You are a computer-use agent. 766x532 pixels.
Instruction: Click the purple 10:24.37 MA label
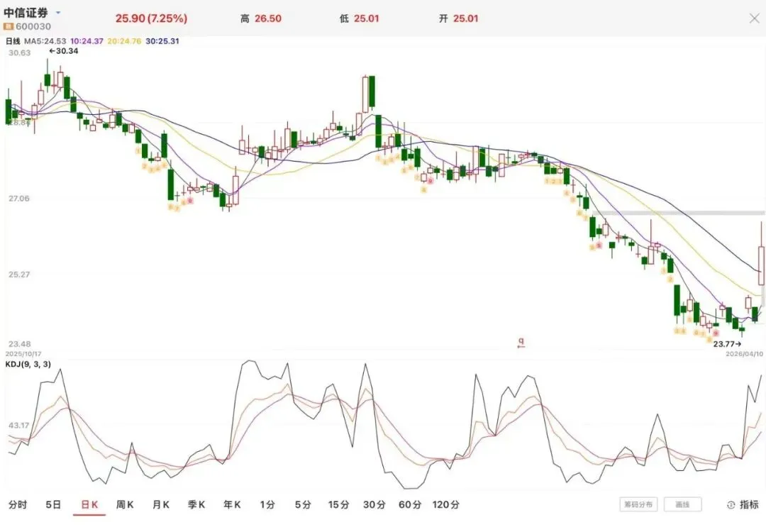pyautogui.click(x=87, y=41)
